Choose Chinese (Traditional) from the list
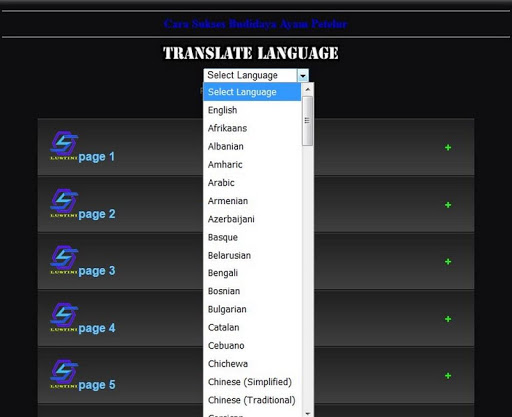The height and width of the screenshot is (417, 512). point(252,400)
